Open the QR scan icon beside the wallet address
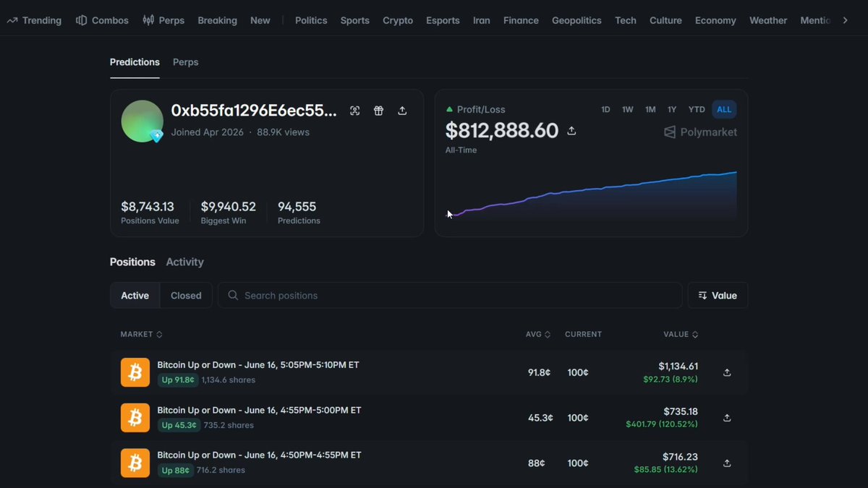This screenshot has width=868, height=488. [354, 111]
